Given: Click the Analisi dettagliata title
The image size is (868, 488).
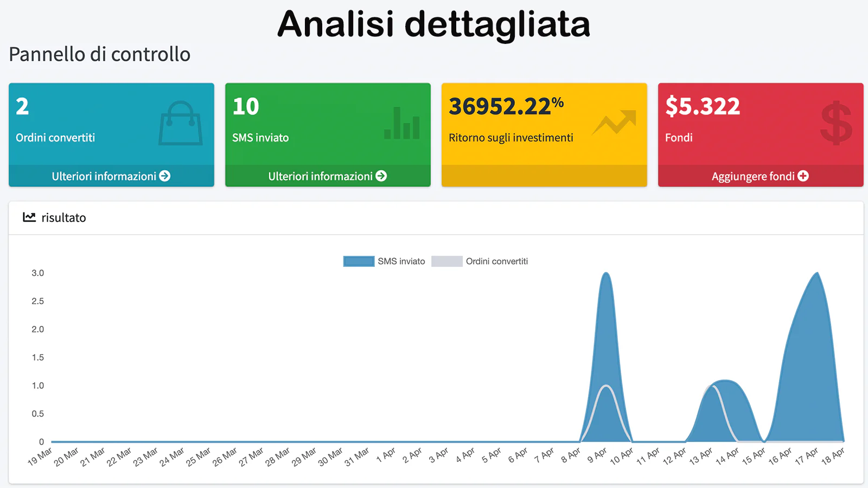Looking at the screenshot, I should click(434, 24).
